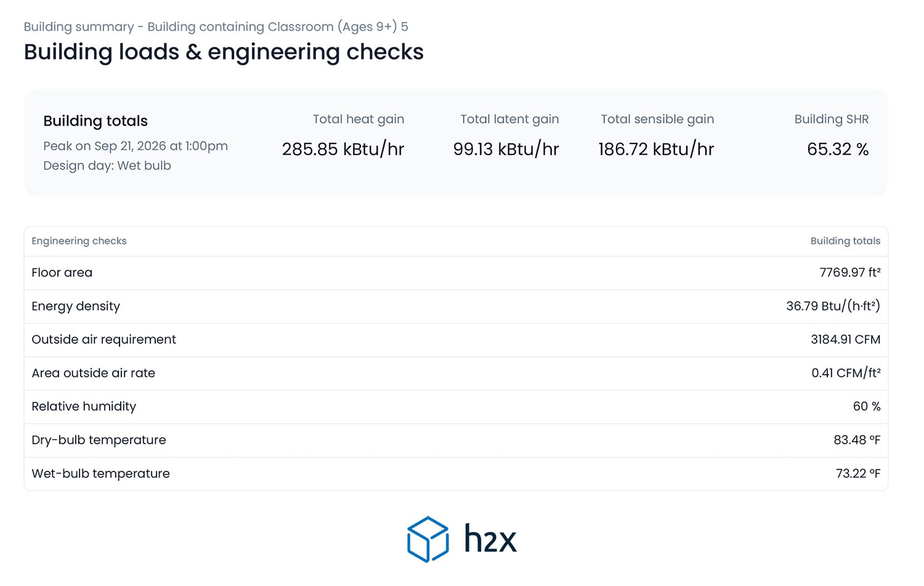Select the 73.22 °F value

coord(858,474)
